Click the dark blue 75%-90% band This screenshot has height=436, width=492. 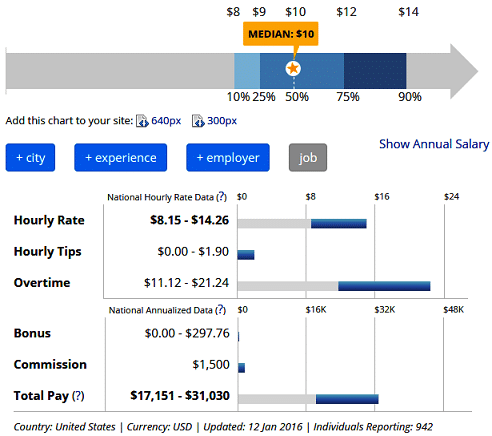375,71
